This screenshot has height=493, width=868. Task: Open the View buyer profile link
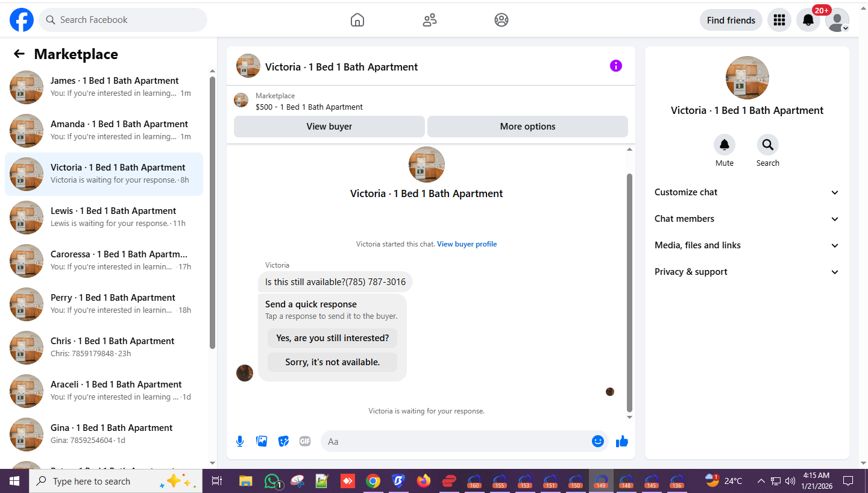[x=467, y=244]
